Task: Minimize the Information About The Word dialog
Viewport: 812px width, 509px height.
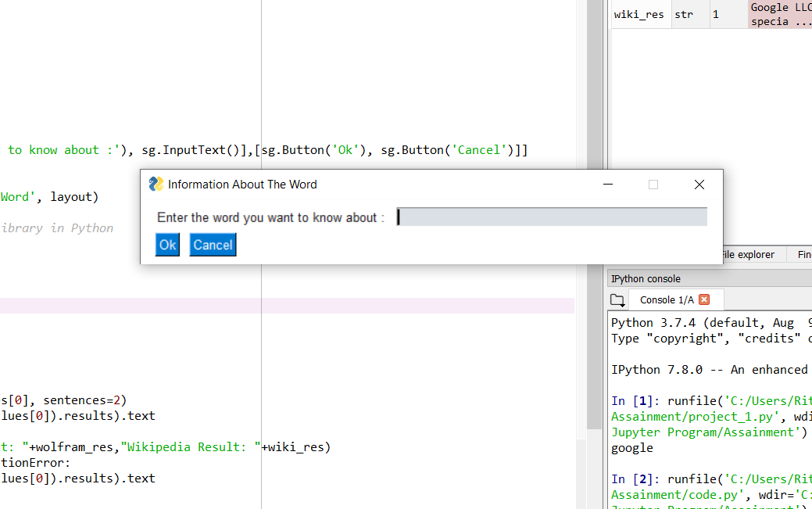Action: click(x=608, y=185)
